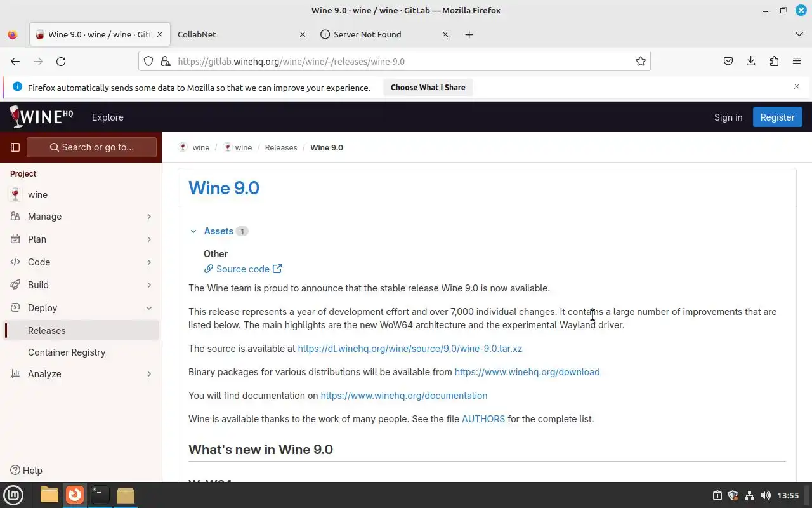The width and height of the screenshot is (812, 508).
Task: Click the Firefox View pinned icon
Action: 12,34
